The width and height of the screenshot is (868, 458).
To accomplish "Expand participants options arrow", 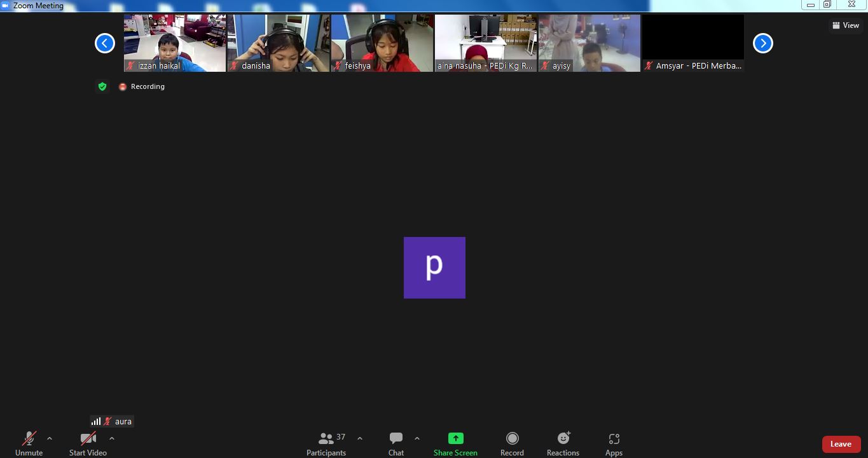I will (x=360, y=438).
